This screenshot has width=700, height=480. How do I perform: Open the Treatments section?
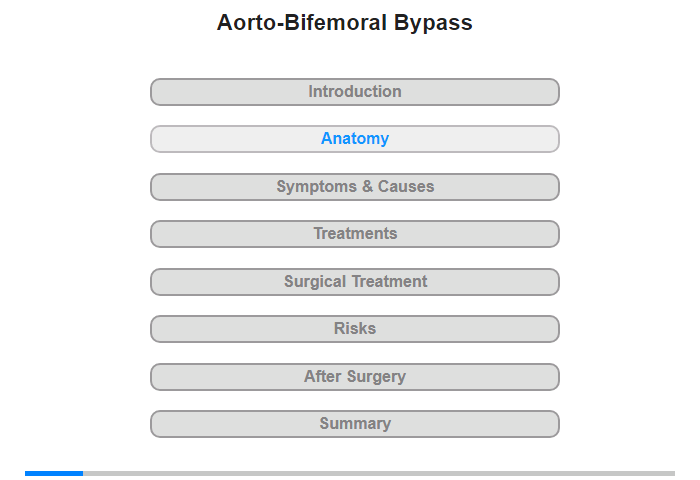354,234
